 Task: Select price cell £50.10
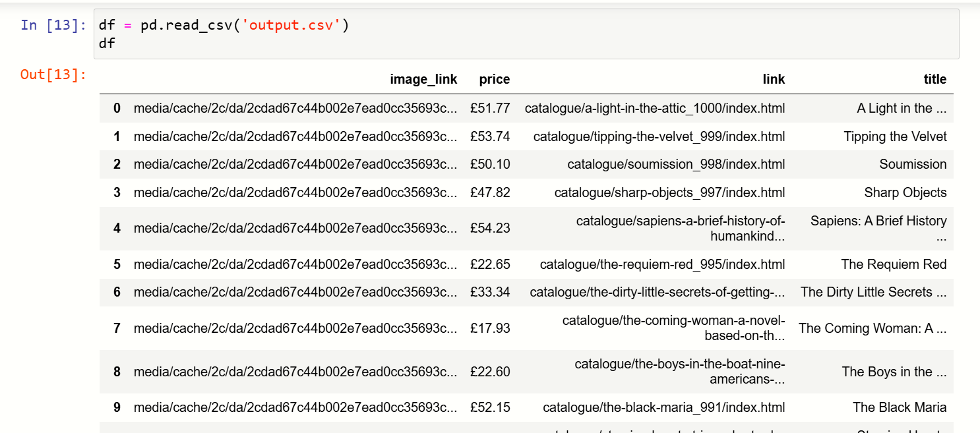[x=490, y=164]
